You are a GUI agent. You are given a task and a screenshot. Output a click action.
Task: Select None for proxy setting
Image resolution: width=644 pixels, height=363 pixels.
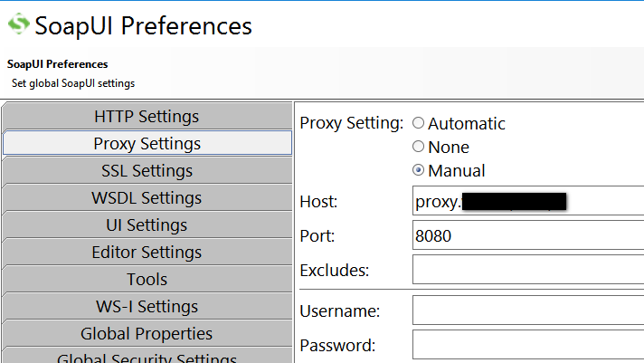pos(419,147)
